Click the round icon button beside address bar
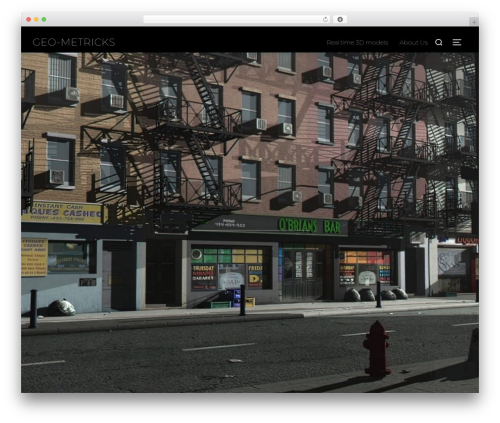The height and width of the screenshot is (423, 500). pyautogui.click(x=340, y=20)
